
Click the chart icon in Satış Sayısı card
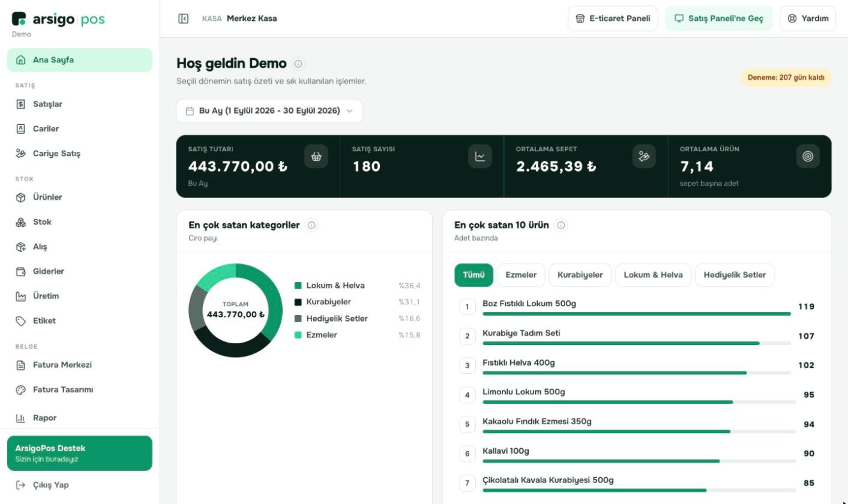click(x=480, y=157)
